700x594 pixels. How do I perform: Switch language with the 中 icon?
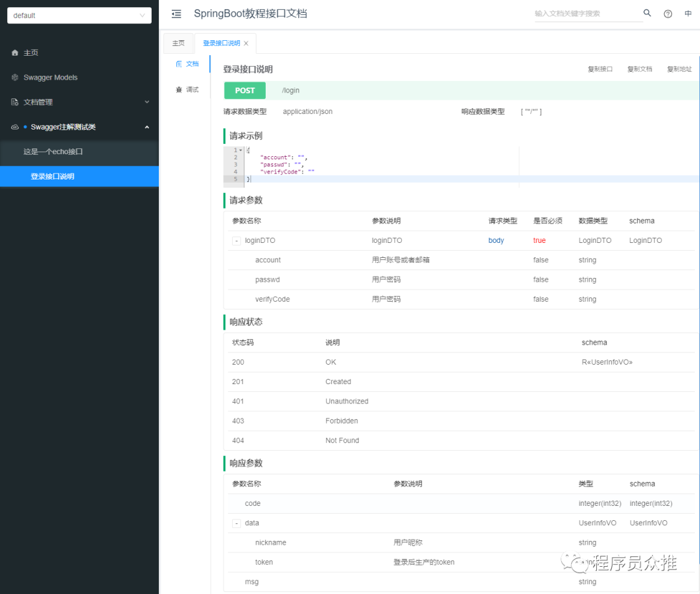click(x=688, y=14)
